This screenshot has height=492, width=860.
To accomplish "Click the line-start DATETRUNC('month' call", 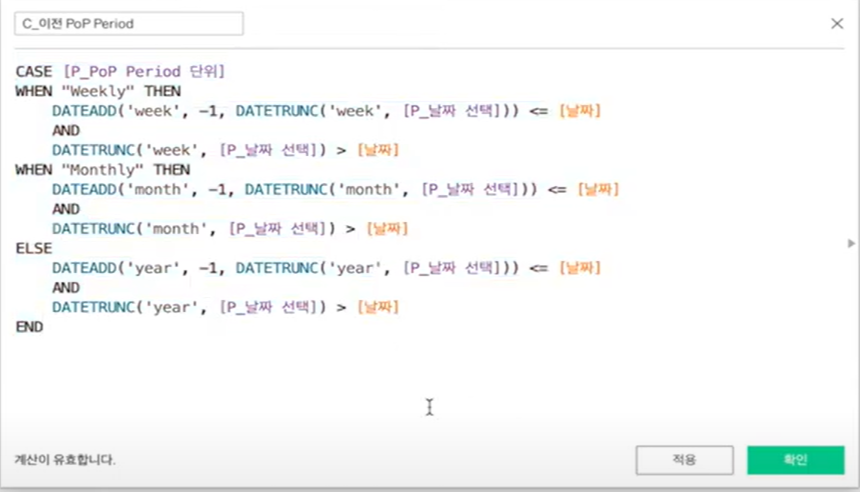I will point(130,229).
